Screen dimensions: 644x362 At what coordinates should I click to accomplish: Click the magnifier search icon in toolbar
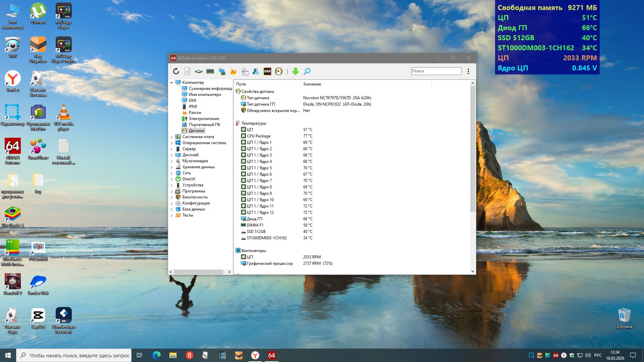(x=307, y=71)
